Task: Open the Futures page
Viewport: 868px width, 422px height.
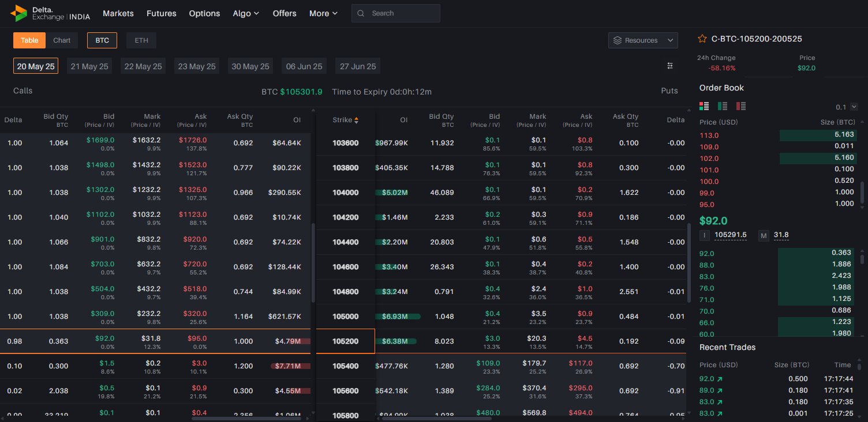Action: click(x=162, y=13)
